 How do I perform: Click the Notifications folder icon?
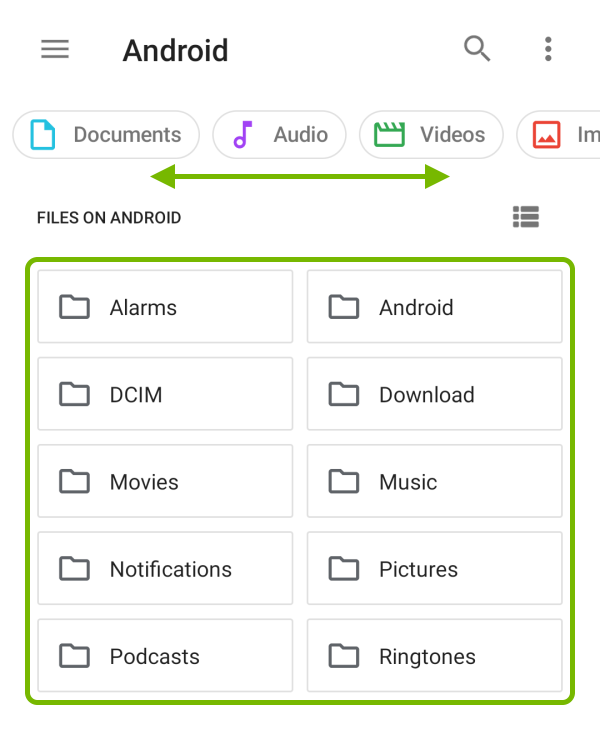74,568
